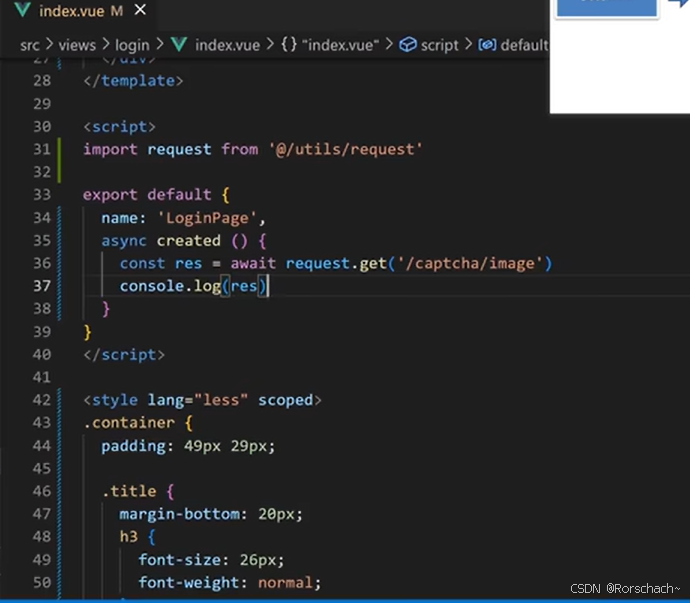Click 'const' keyword on line 36
This screenshot has width=690, height=603.
pyautogui.click(x=142, y=263)
